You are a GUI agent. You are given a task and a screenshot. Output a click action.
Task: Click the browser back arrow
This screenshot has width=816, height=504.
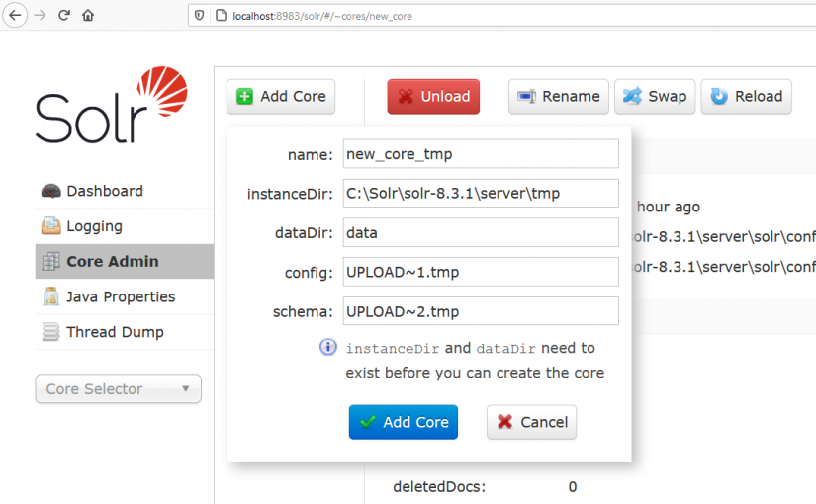coord(15,15)
